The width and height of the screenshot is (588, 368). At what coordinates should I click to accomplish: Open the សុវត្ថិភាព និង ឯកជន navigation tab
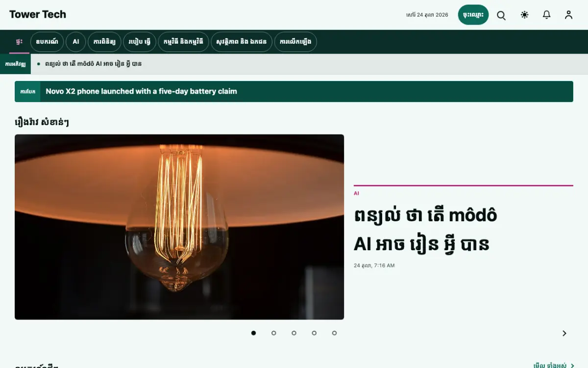point(242,42)
